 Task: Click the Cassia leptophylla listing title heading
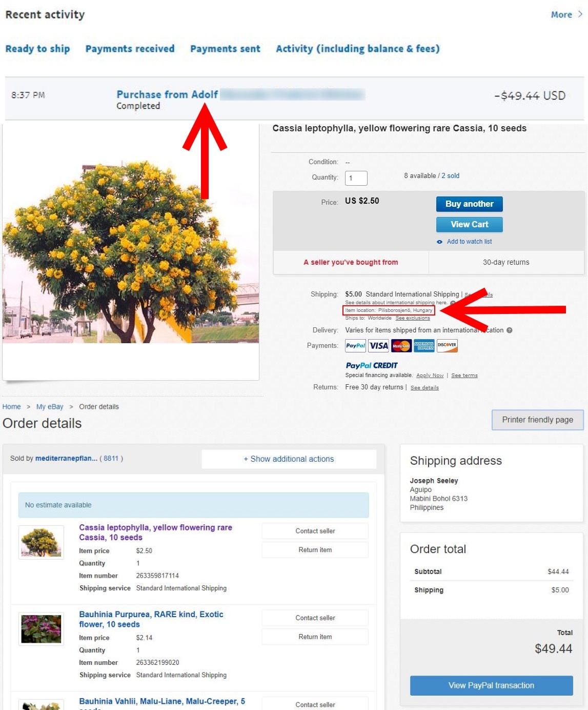(399, 128)
